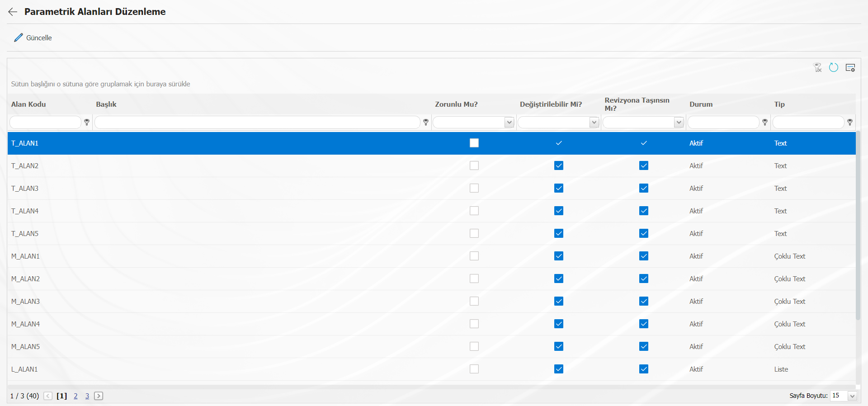The image size is (868, 406).
Task: Click Text cell in T_ALAN4 row
Action: (780, 211)
